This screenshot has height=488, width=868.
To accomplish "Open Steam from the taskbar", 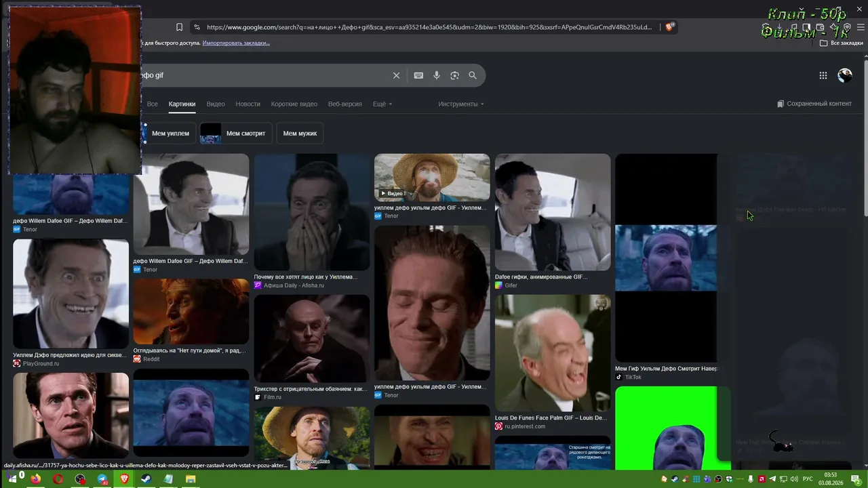I will point(146,479).
